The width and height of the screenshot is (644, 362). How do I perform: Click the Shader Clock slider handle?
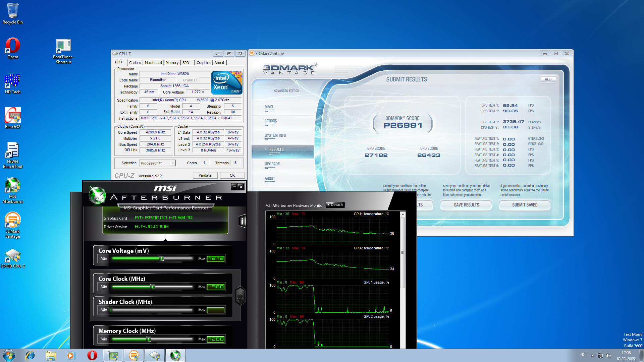click(x=111, y=310)
